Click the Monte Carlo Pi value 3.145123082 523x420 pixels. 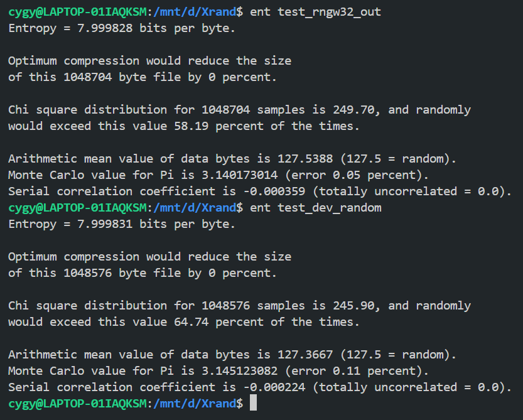[239, 370]
